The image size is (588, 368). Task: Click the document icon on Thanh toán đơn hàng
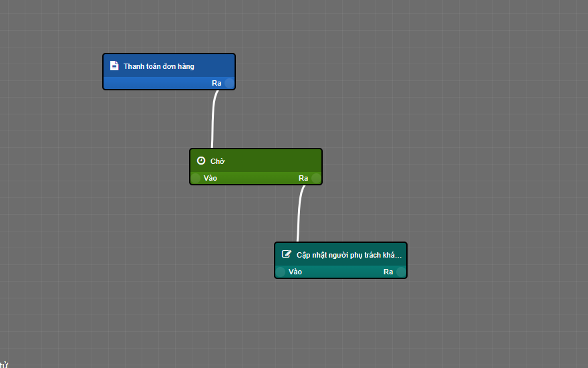point(114,66)
